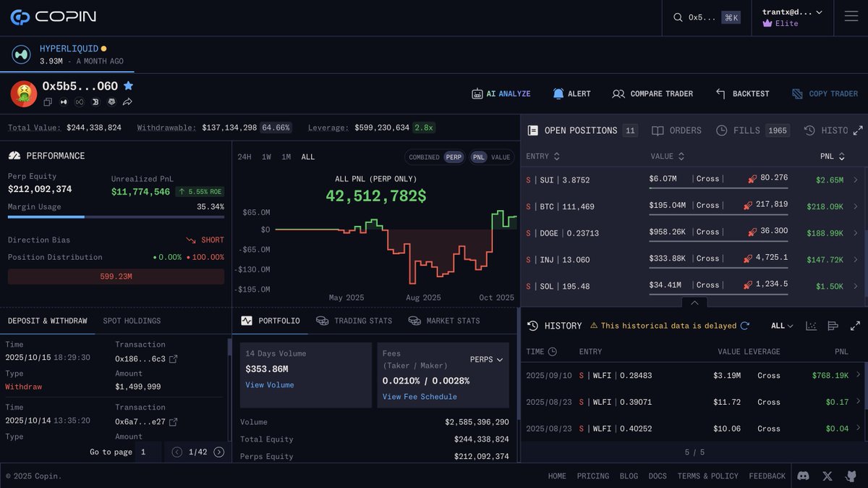Show the History bar chart view
This screenshot has width=868, height=488.
pos(833,326)
